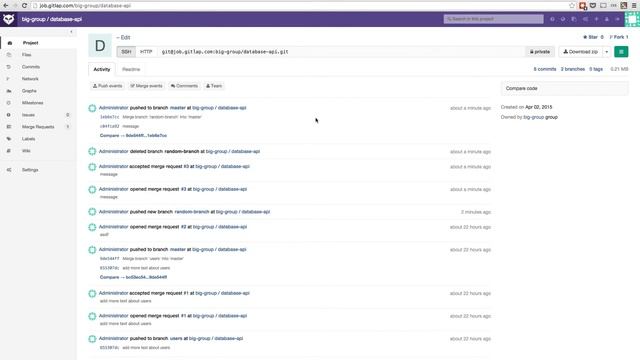Click the Search in this project field
This screenshot has height=360, width=640.
click(x=493, y=19)
